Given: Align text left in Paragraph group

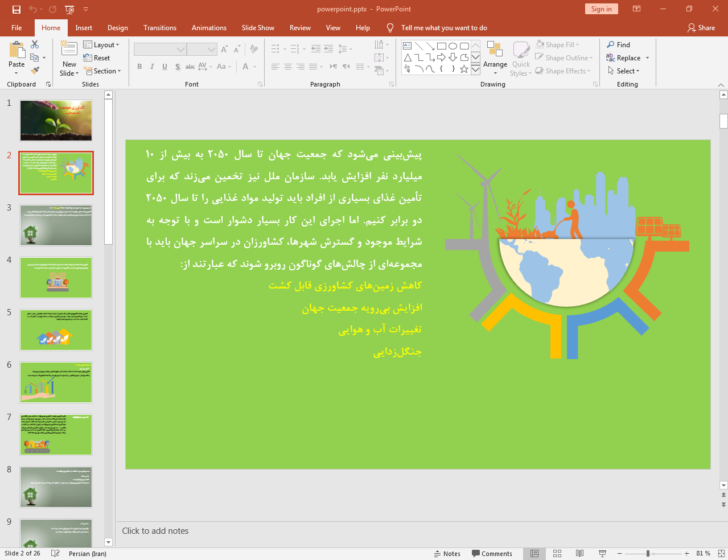Looking at the screenshot, I should [275, 67].
